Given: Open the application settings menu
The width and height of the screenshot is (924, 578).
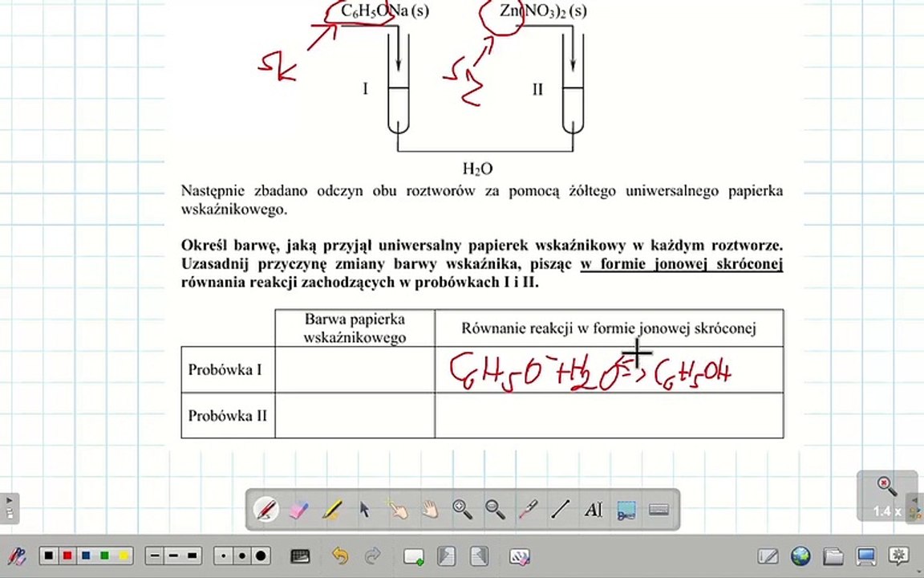Looking at the screenshot, I should pos(898,556).
